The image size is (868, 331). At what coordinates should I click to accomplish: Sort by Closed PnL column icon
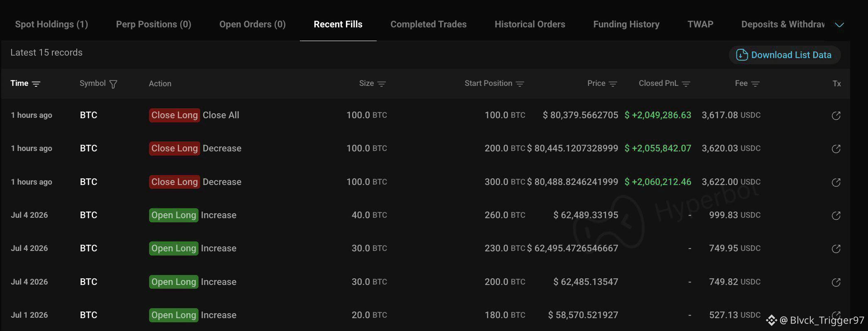coord(686,84)
